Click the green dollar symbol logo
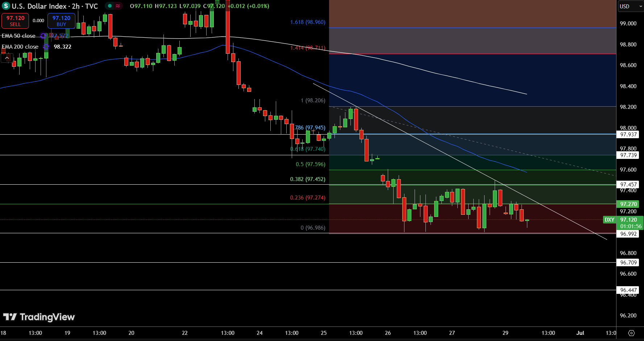644x341 pixels. (6, 6)
